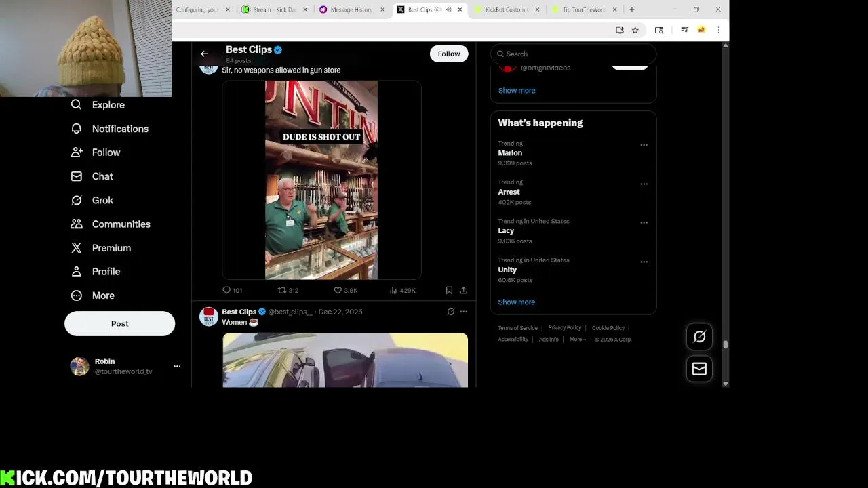Open more options for Marlon trend
The image size is (868, 488).
click(644, 145)
